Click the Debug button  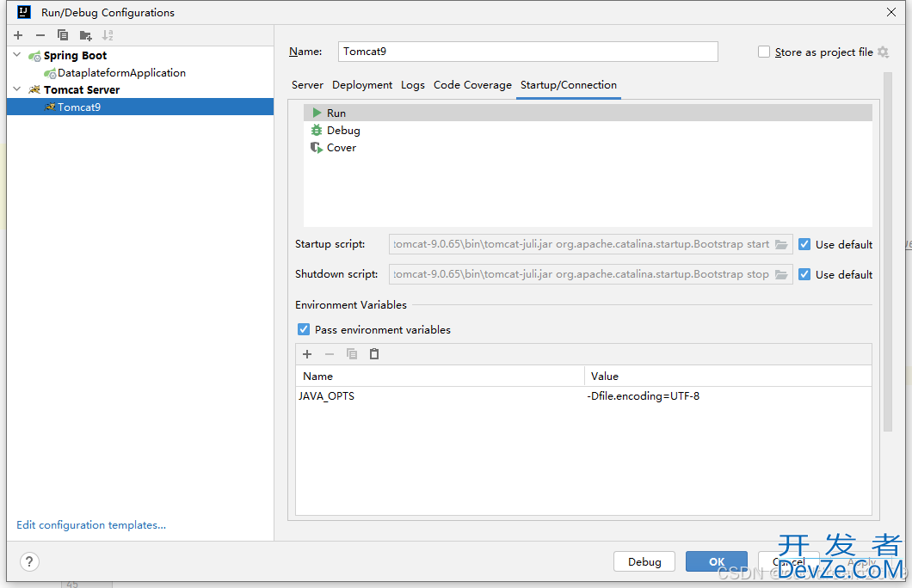[x=644, y=562]
